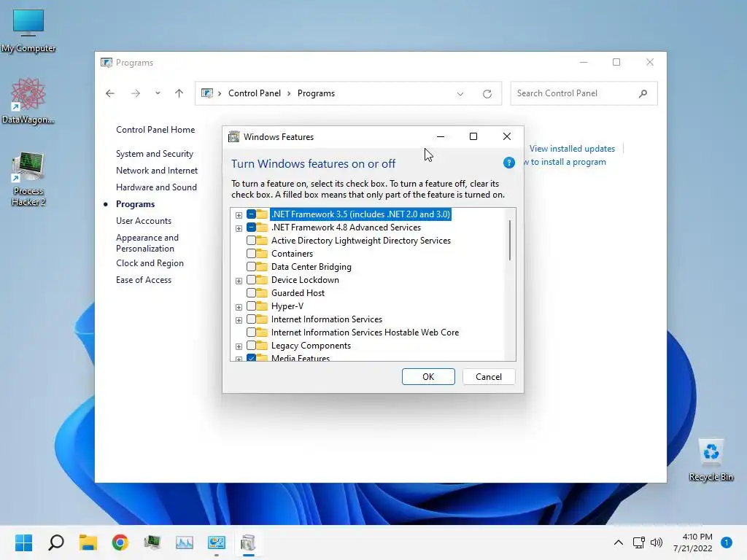Open View installed updates link
The width and height of the screenshot is (747, 560).
tap(572, 149)
